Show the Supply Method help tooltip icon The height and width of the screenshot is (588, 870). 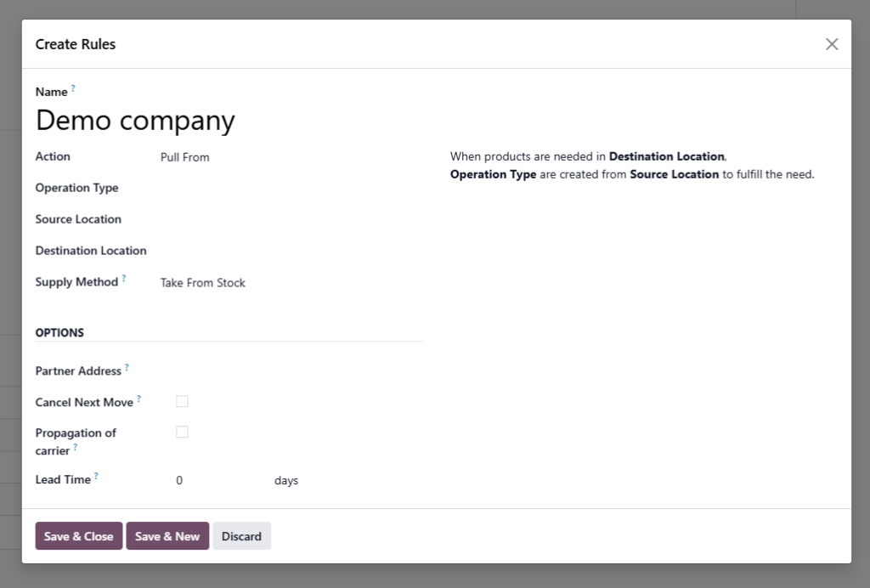pos(124,279)
